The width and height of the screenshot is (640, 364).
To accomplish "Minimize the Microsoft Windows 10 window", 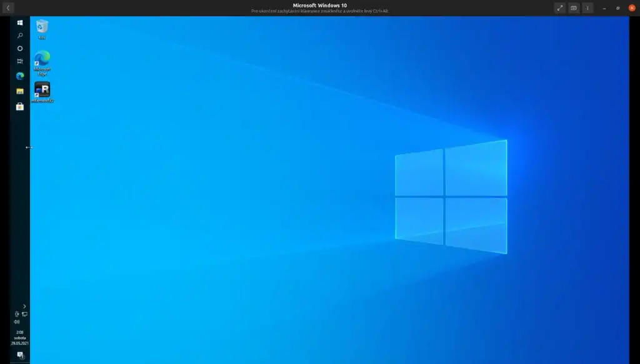I will (x=604, y=8).
